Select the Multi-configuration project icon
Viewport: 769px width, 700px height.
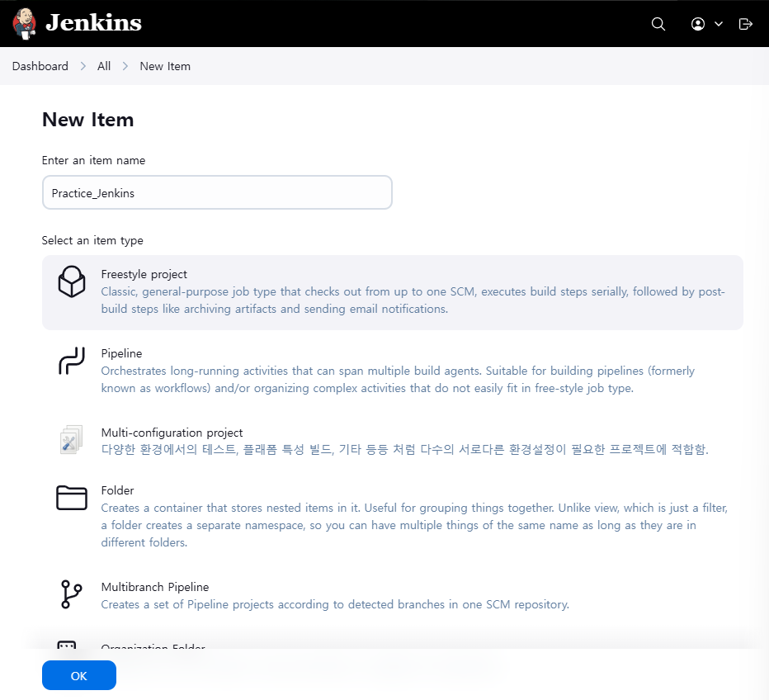coord(72,440)
